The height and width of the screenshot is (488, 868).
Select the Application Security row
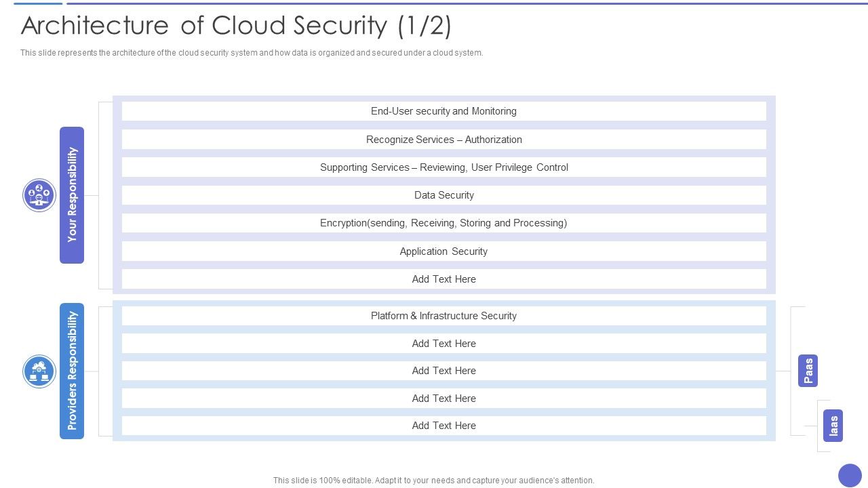[x=444, y=251]
